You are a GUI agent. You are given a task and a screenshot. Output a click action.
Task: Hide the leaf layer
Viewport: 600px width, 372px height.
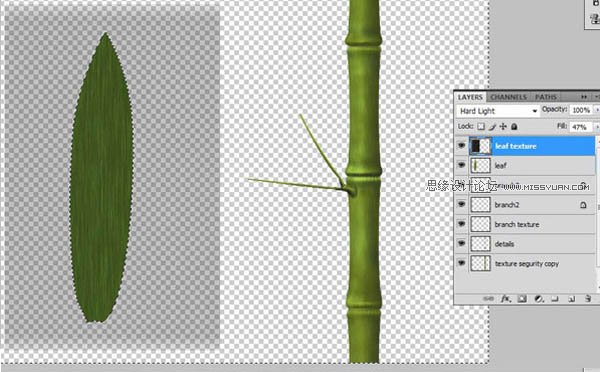(461, 165)
